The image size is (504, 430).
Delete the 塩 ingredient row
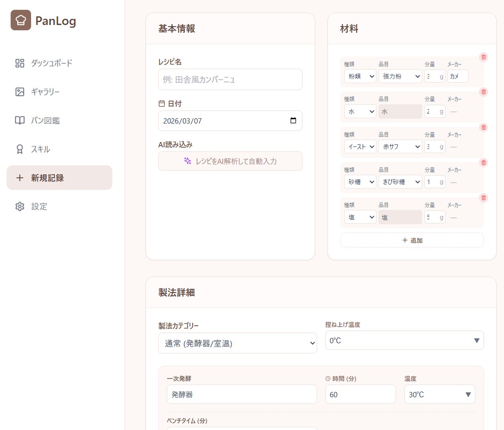point(484,198)
